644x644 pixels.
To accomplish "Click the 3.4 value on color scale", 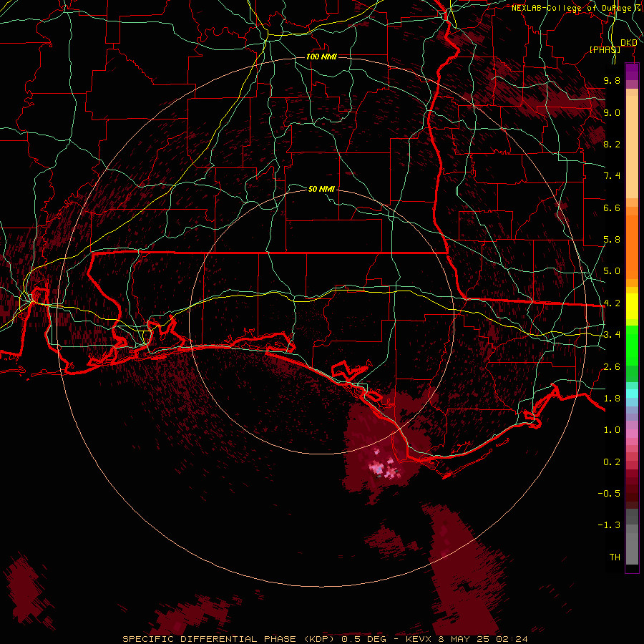I will click(x=612, y=335).
